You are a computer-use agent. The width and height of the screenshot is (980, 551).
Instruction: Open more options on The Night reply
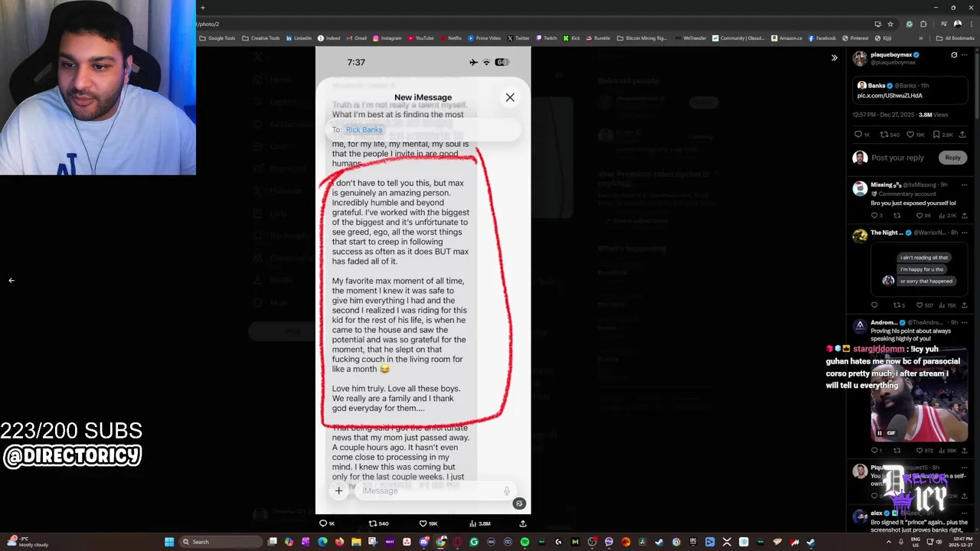[x=964, y=233]
